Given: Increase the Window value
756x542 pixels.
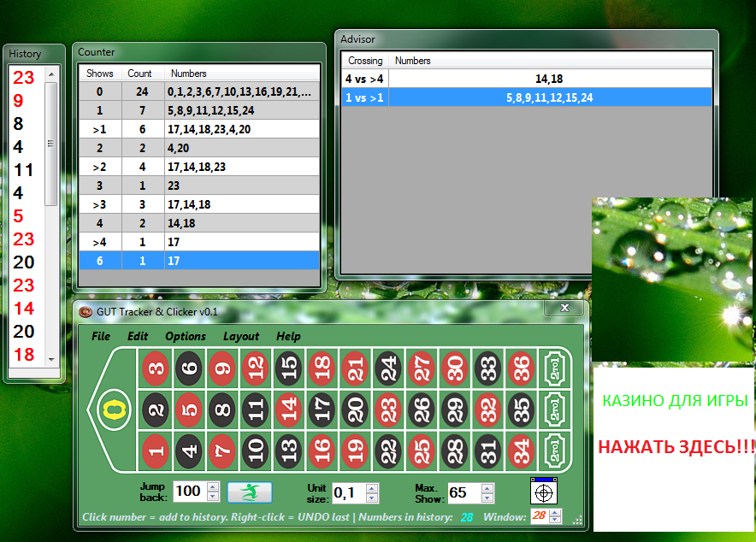Looking at the screenshot, I should [555, 513].
